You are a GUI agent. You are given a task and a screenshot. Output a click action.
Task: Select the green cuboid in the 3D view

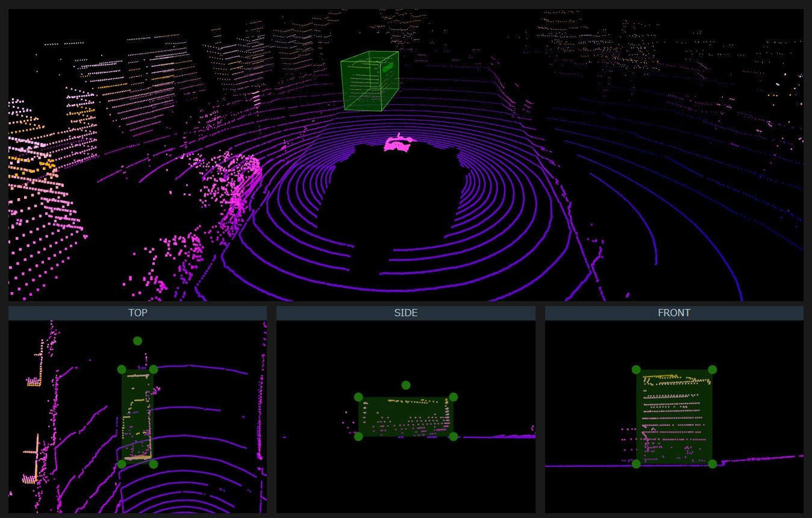(370, 82)
